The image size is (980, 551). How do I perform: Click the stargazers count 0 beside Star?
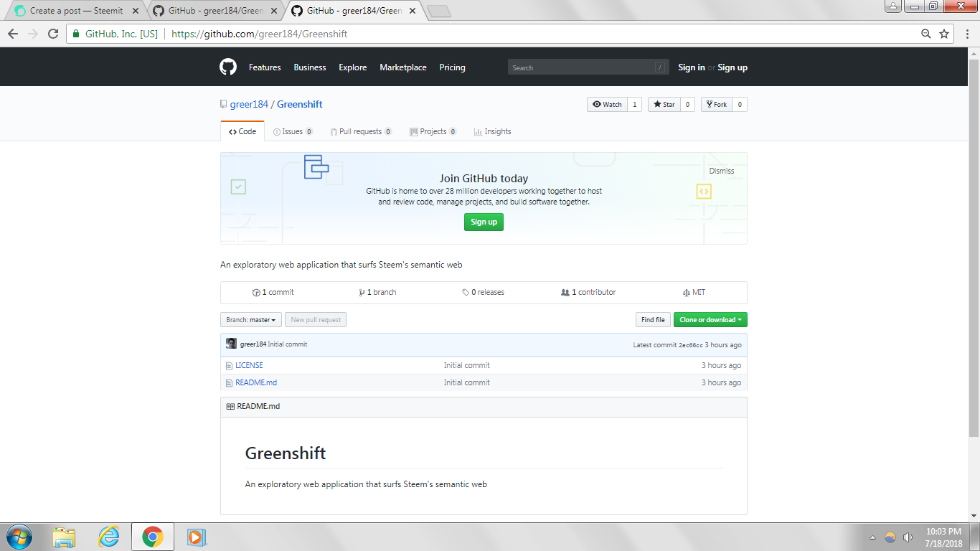click(687, 105)
